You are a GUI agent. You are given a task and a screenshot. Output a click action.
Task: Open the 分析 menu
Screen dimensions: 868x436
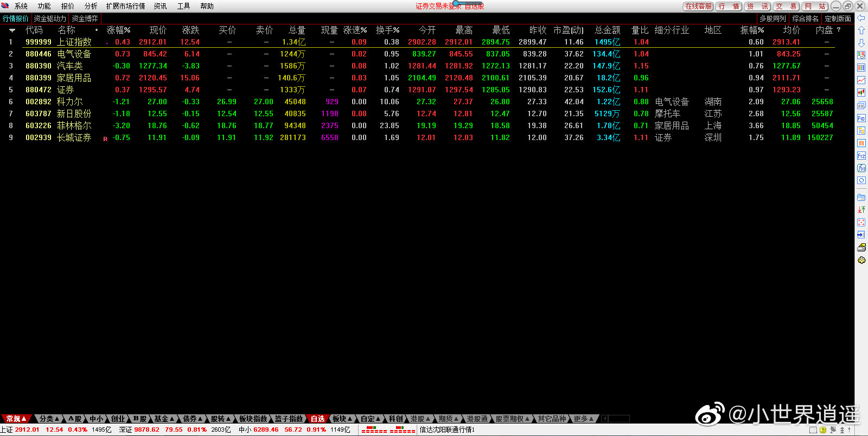[91, 6]
